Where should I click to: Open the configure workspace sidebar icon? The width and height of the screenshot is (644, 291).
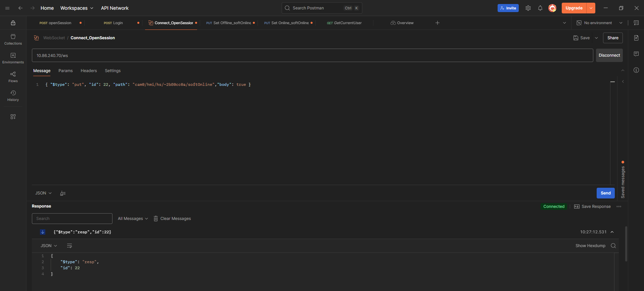coord(13,117)
